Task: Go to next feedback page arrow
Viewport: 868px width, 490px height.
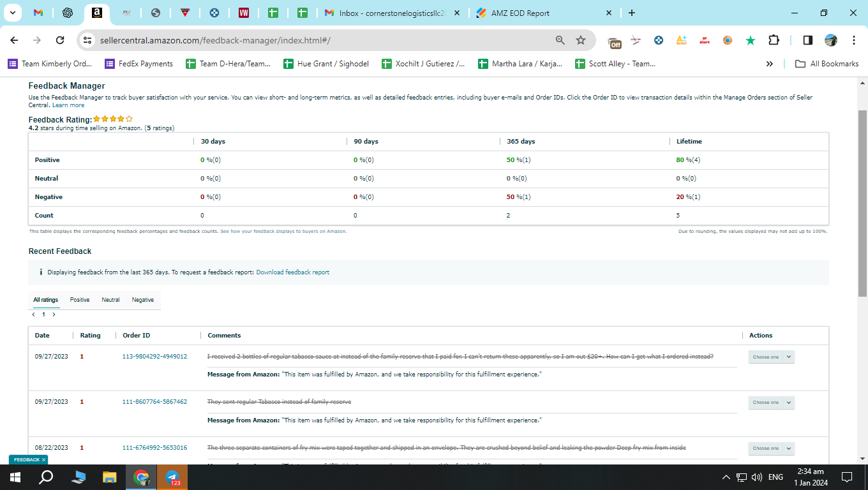Action: tap(54, 315)
